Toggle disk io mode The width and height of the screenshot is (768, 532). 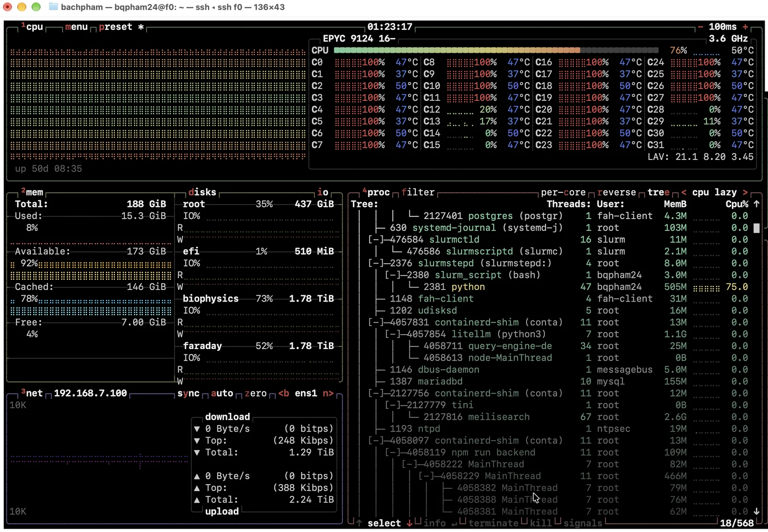[x=323, y=192]
